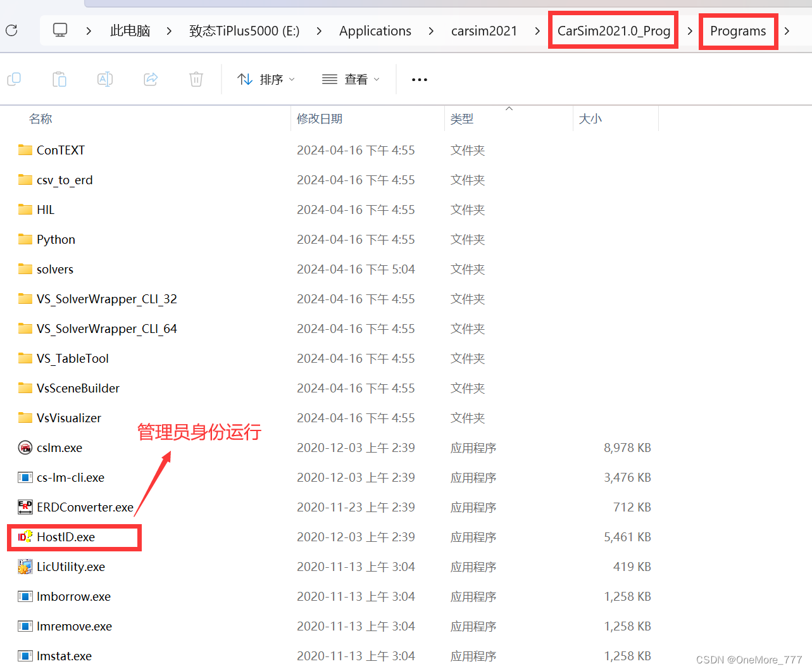Click the LicUtility.exe application icon
The height and width of the screenshot is (671, 812).
click(25, 567)
